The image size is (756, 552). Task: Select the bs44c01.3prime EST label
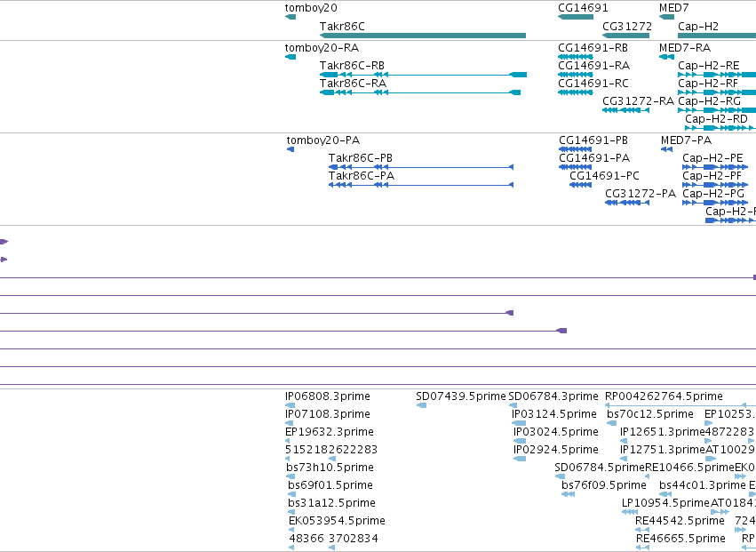click(703, 485)
